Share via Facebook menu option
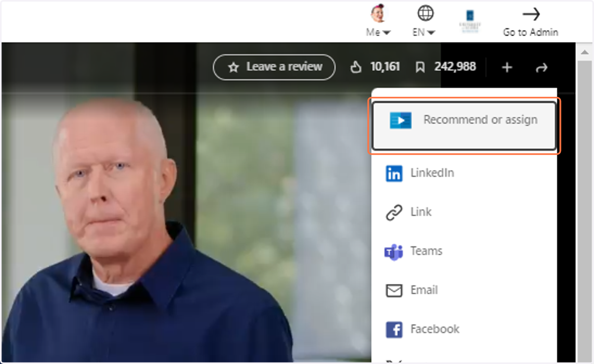The width and height of the screenshot is (594, 364). coord(464,329)
